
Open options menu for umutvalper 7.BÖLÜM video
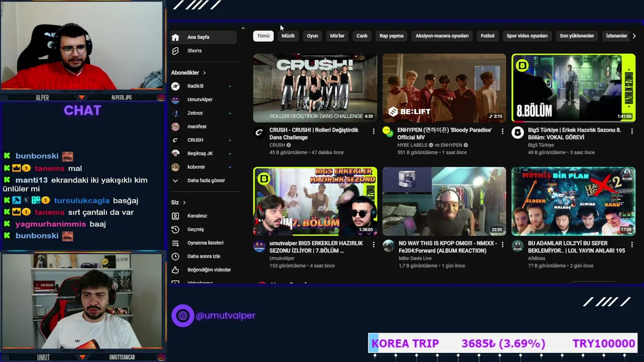coord(373,244)
